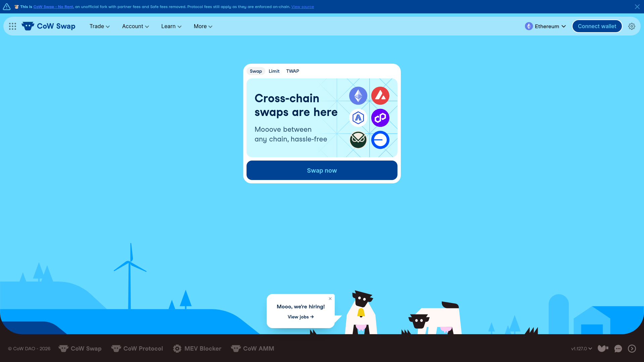644x362 pixels.
Task: Click the MEV Blocker gear logo
Action: pyautogui.click(x=177, y=349)
